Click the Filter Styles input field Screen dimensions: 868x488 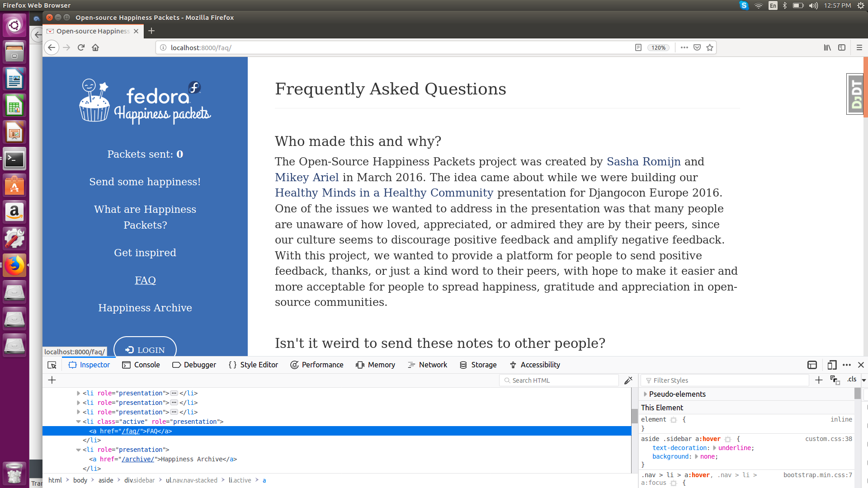[726, 380]
